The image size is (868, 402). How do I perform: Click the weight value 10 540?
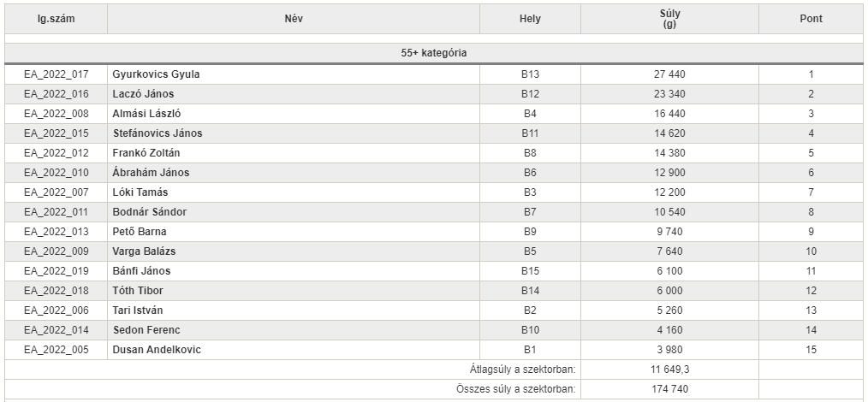pyautogui.click(x=669, y=212)
